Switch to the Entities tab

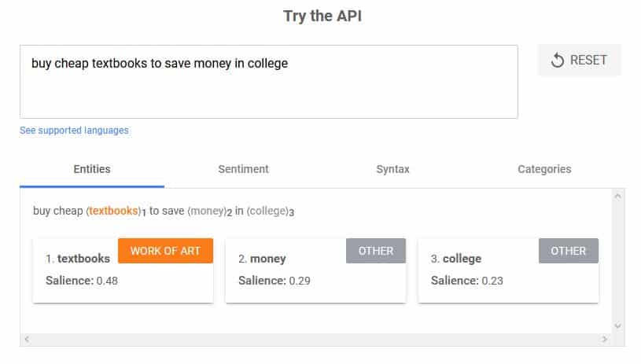coord(92,169)
